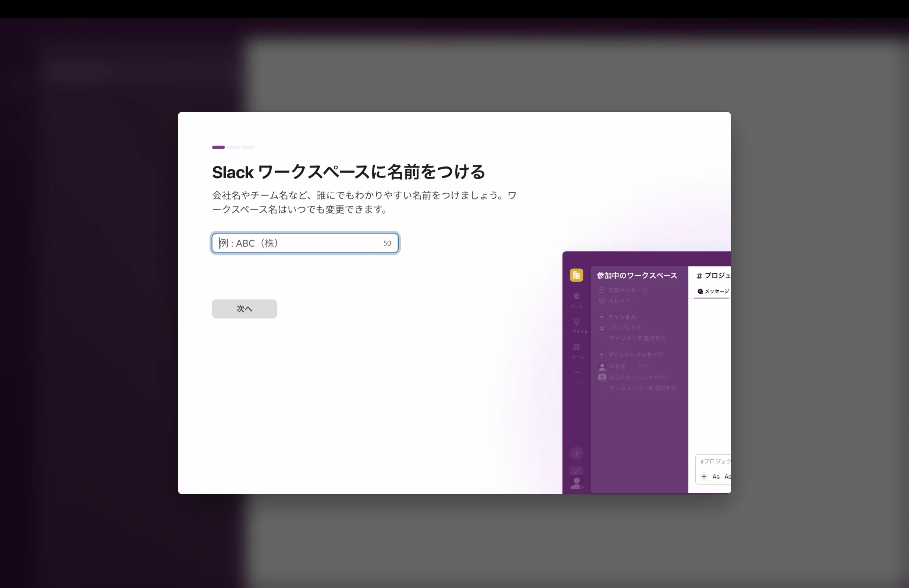This screenshot has height=588, width=909.
Task: Collapse the チャンネル section in the preview
Action: (x=602, y=317)
